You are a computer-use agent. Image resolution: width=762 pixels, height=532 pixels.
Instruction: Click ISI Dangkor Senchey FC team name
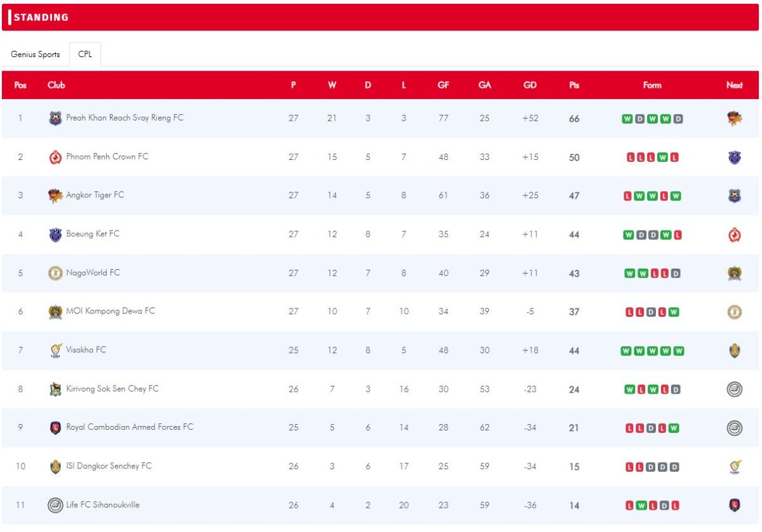click(109, 466)
